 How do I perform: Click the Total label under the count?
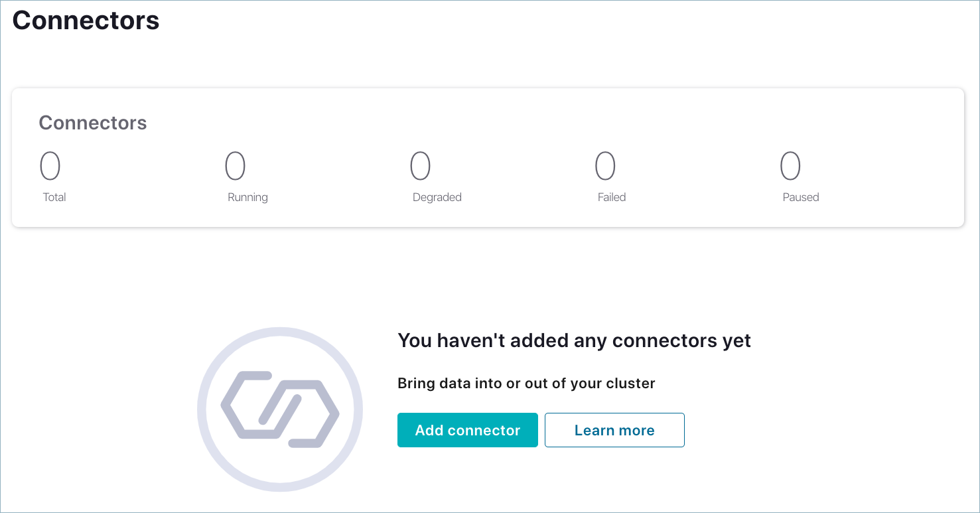[x=54, y=197]
